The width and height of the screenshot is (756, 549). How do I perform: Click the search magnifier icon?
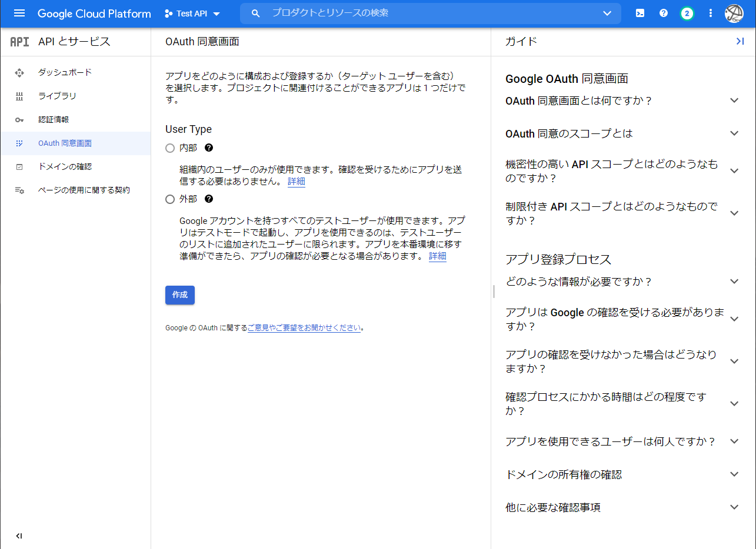[255, 13]
